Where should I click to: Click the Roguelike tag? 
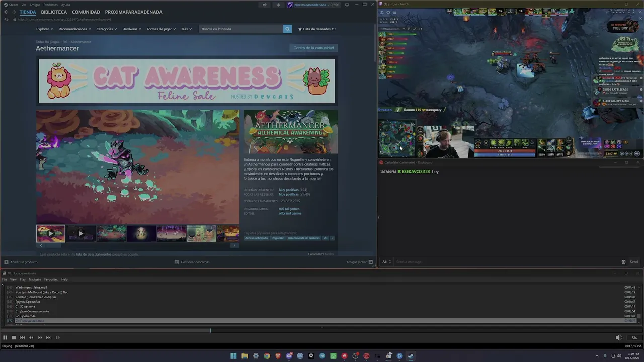tap(278, 238)
